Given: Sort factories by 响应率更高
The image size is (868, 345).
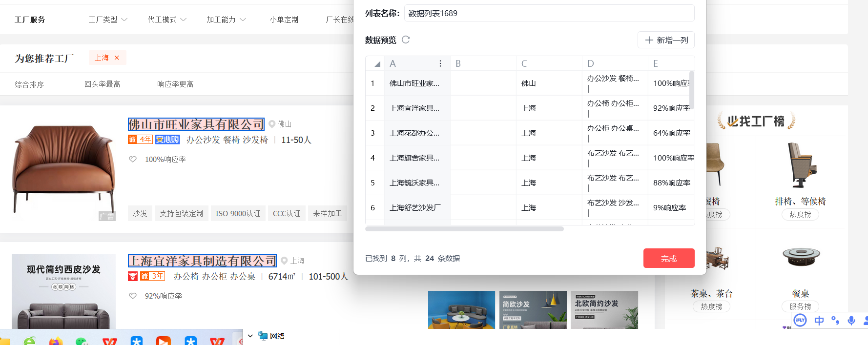Looking at the screenshot, I should 175,84.
